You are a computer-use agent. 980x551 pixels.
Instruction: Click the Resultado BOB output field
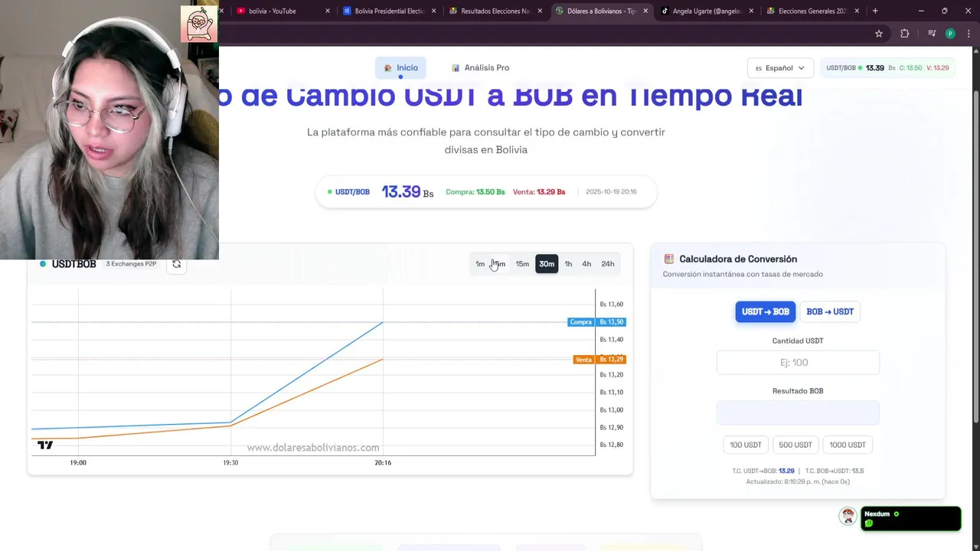click(798, 412)
